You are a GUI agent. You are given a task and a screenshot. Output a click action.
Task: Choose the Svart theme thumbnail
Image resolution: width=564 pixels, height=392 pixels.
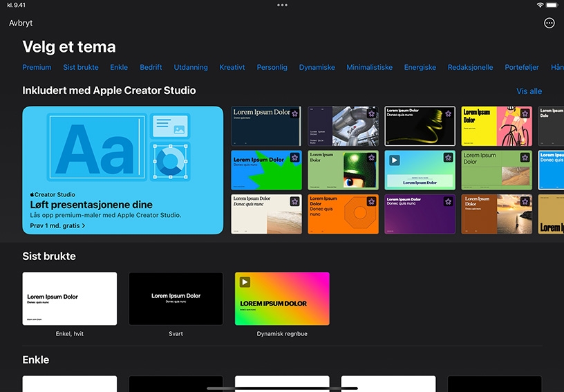coord(176,299)
